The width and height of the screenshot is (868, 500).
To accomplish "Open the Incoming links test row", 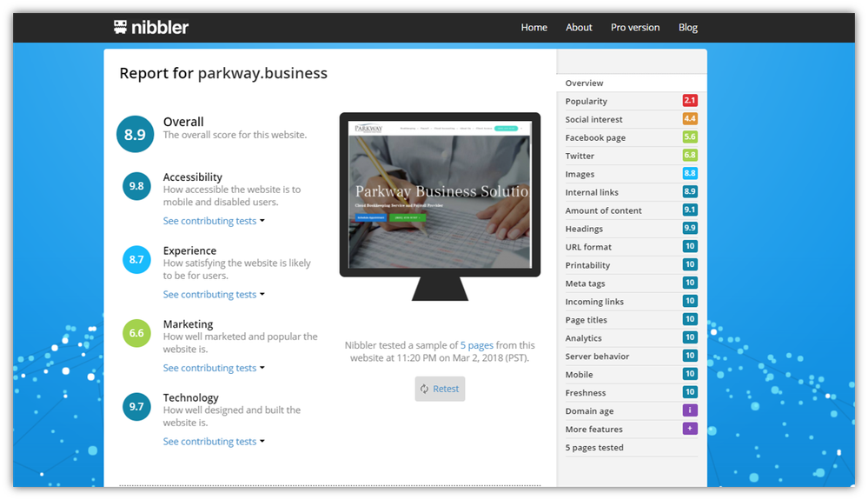I will (632, 302).
